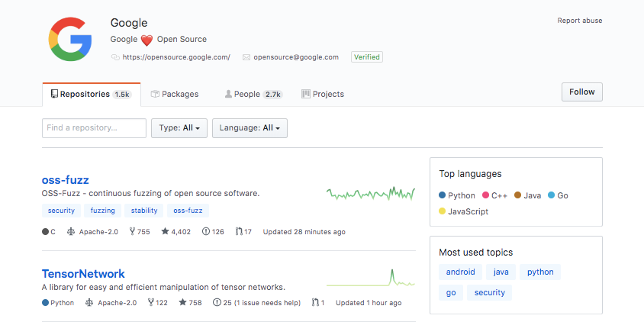644x322 pixels.
Task: Click the oss-fuzz activity sparkline graph
Action: 371,193
